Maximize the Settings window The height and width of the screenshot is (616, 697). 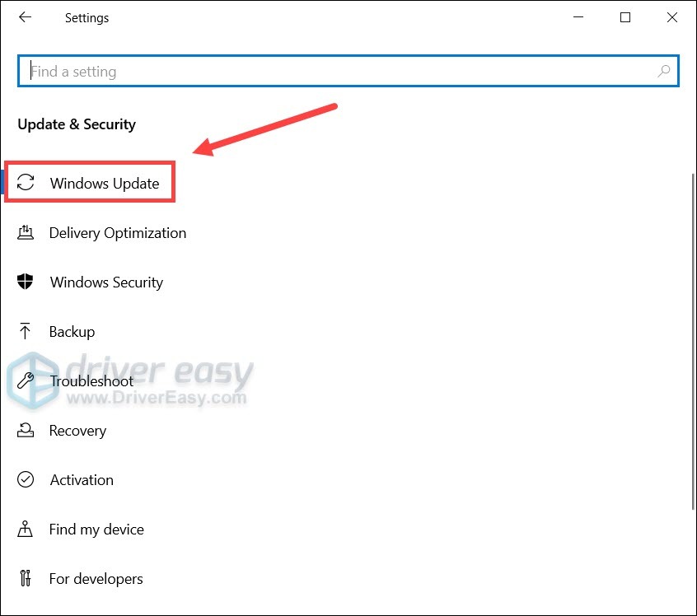[625, 17]
